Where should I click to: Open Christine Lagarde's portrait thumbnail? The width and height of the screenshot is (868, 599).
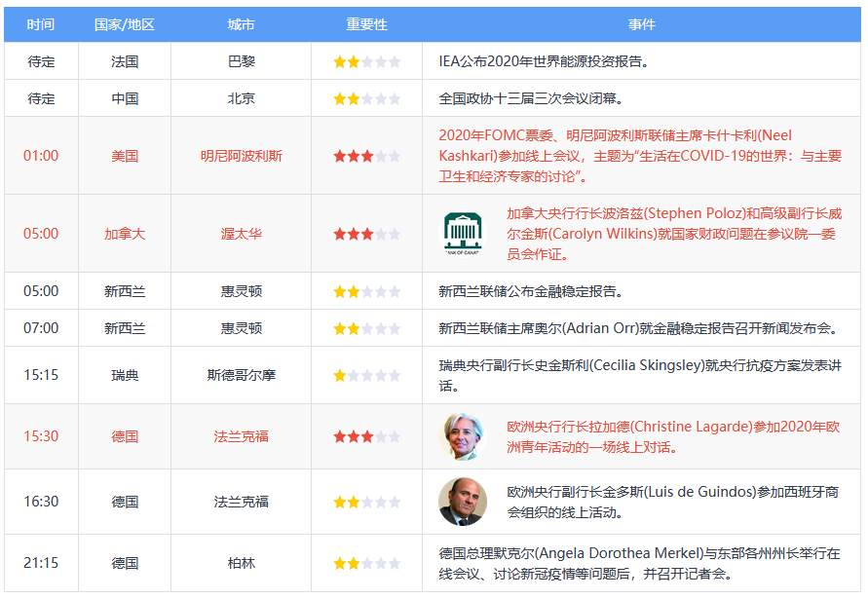463,436
